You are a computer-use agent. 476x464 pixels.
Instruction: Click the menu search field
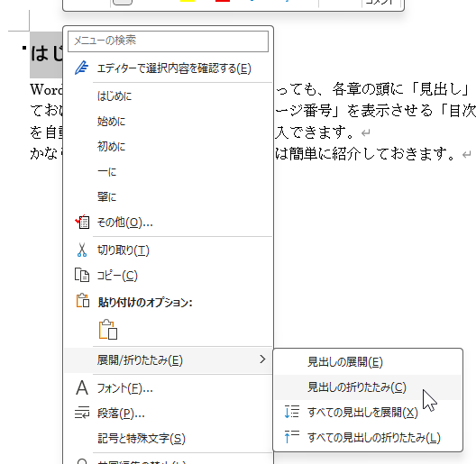coord(168,41)
